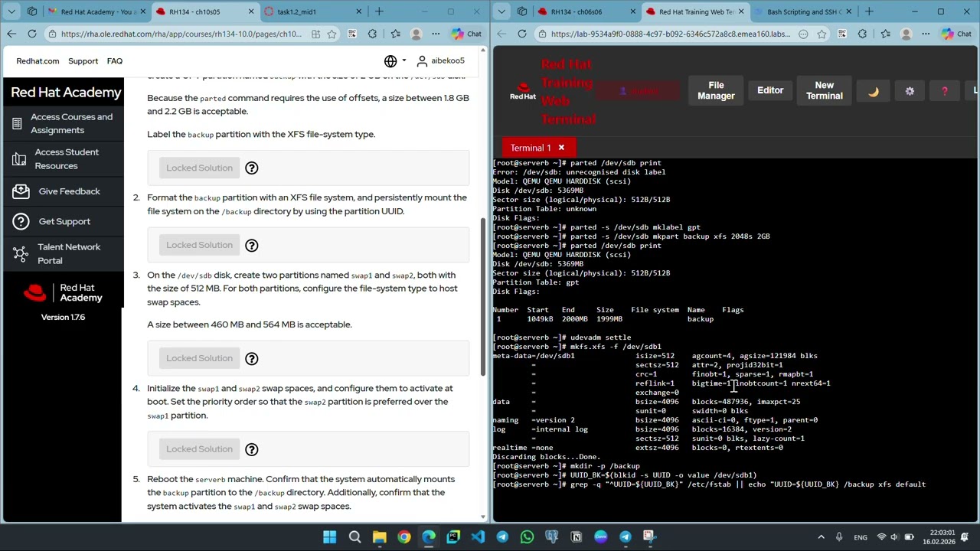980x551 pixels.
Task: Open new tab in left Edge window
Action: [x=379, y=11]
